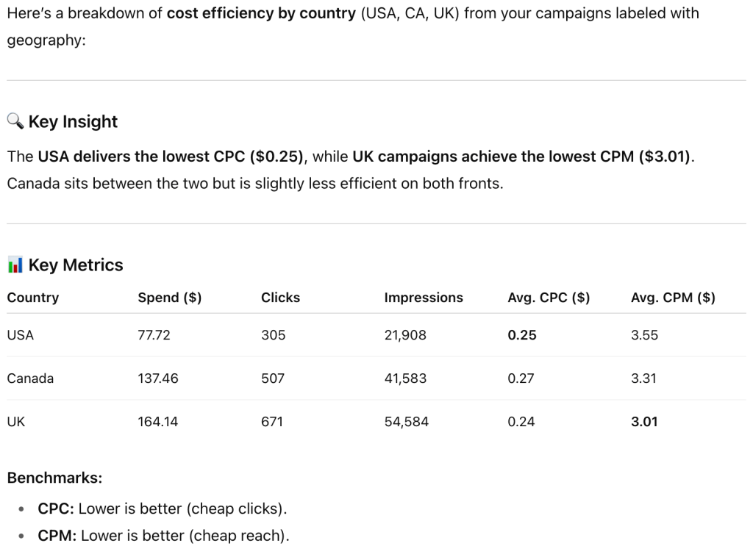Click the Avg. CPM ($) column header

click(673, 298)
